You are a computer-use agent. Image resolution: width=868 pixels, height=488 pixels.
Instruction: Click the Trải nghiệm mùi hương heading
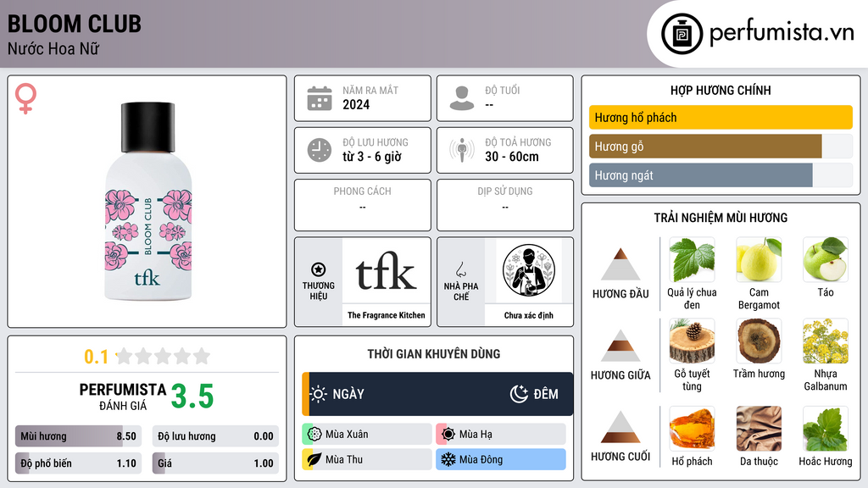[721, 218]
